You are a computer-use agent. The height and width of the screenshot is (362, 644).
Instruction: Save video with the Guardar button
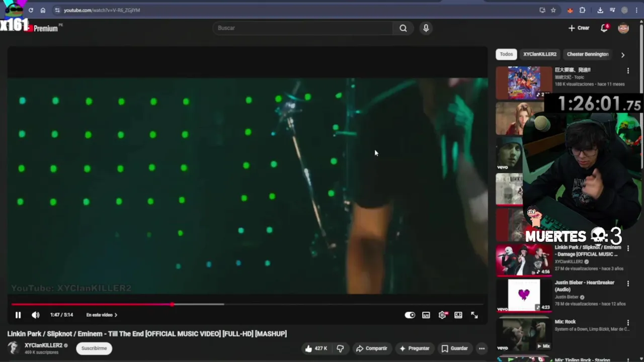click(455, 348)
